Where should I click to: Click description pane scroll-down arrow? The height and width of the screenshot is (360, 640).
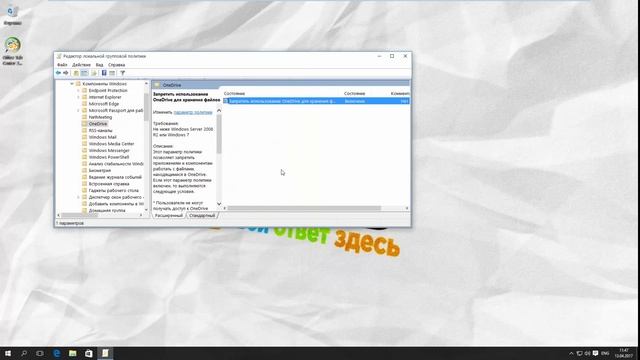219,204
